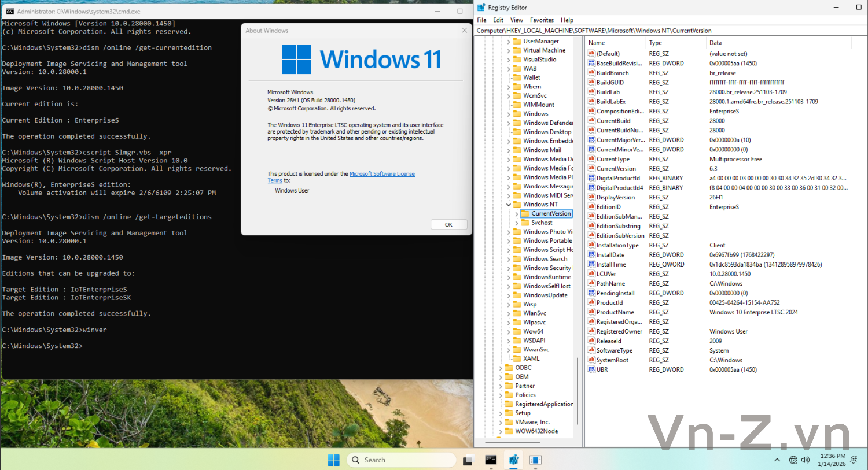Screen dimensions: 868x470
Task: Click the Registry Editor title bar icon
Action: [481, 8]
